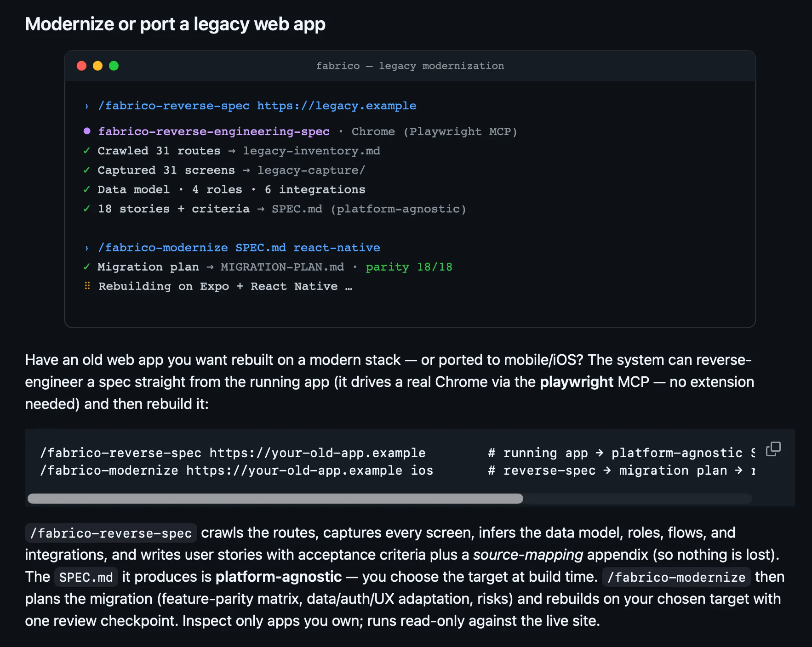
Task: Click Chrome (Playwright MCP) text
Action: [435, 131]
